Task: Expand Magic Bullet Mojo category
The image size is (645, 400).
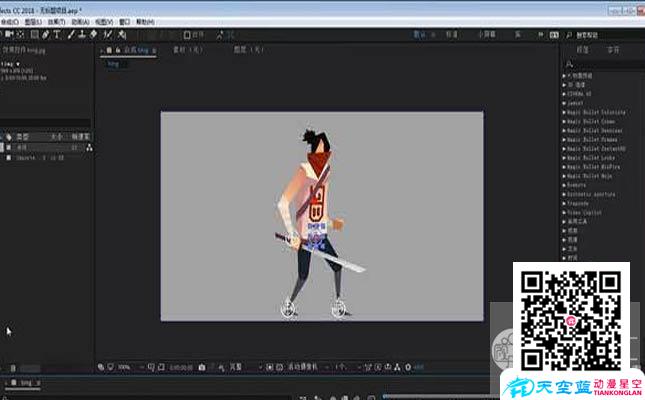Action: coord(564,176)
